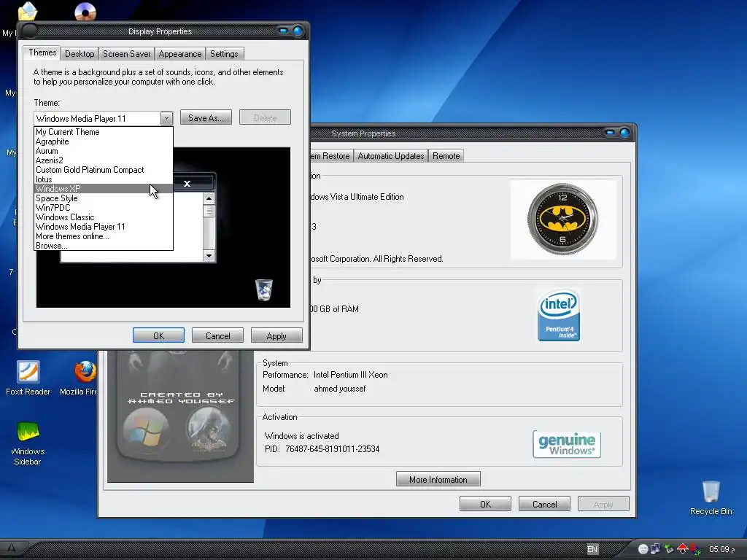Switch to the Themes tab
Image resolution: width=747 pixels, height=560 pixels.
point(42,52)
